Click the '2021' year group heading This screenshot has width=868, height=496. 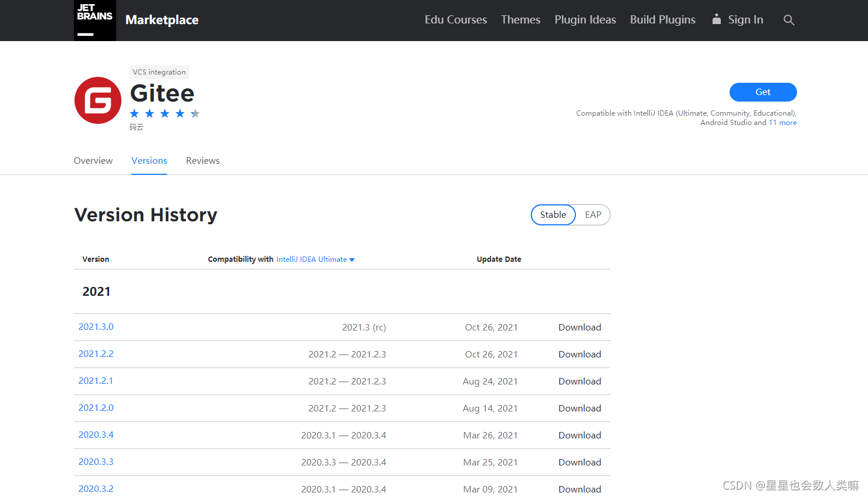click(96, 292)
